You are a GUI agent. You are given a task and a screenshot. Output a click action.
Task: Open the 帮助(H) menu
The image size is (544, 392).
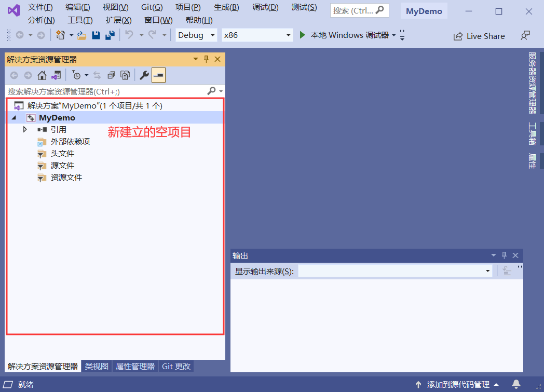(x=199, y=20)
